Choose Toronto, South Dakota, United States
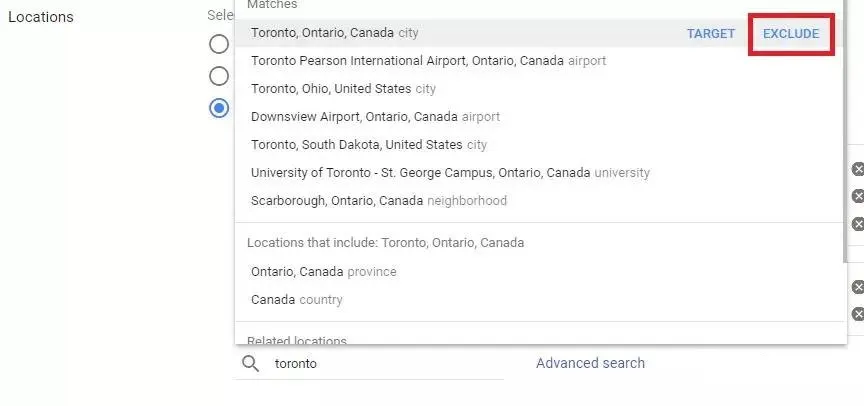The width and height of the screenshot is (864, 406). pyautogui.click(x=369, y=145)
